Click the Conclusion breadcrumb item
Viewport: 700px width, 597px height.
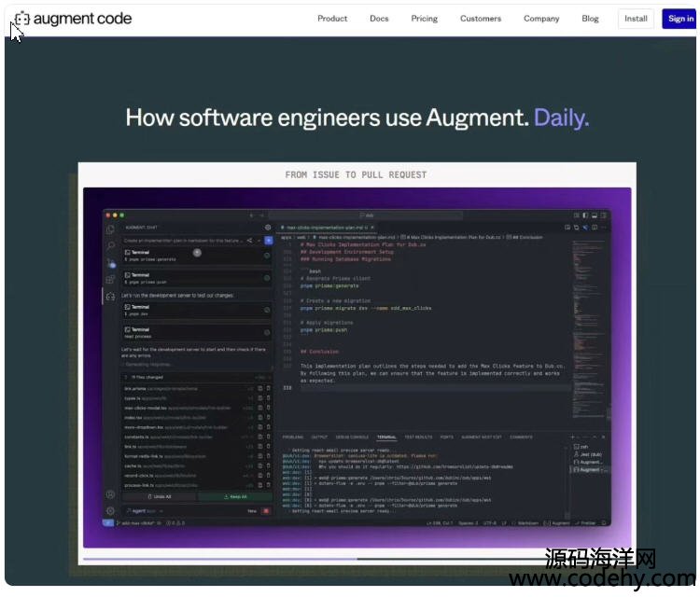point(525,237)
